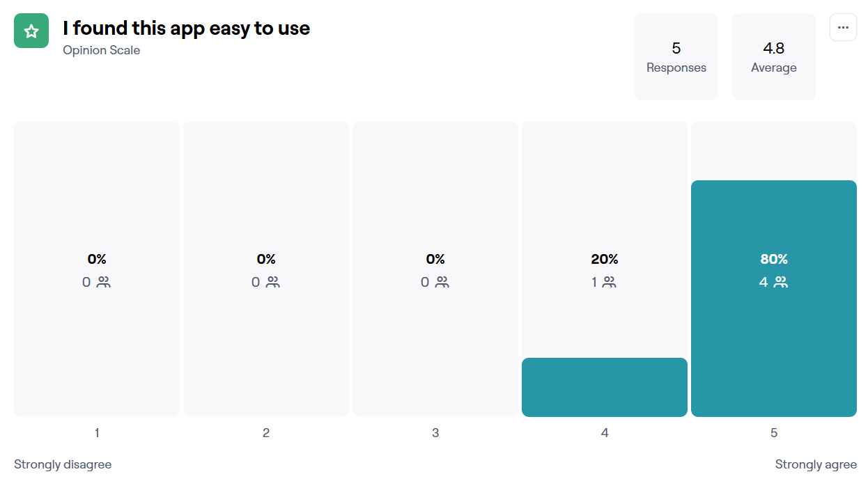Click the teal bar for rating 4
The height and width of the screenshot is (481, 868).
point(604,387)
